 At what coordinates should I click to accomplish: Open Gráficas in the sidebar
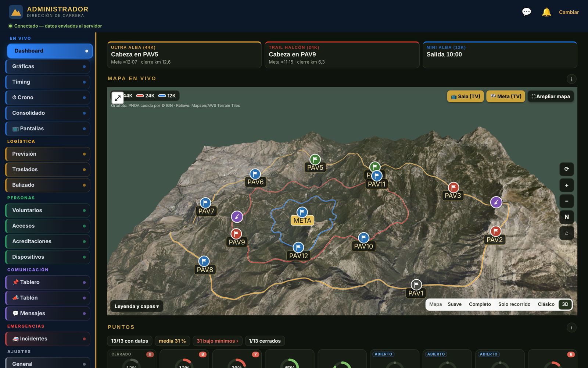(48, 66)
